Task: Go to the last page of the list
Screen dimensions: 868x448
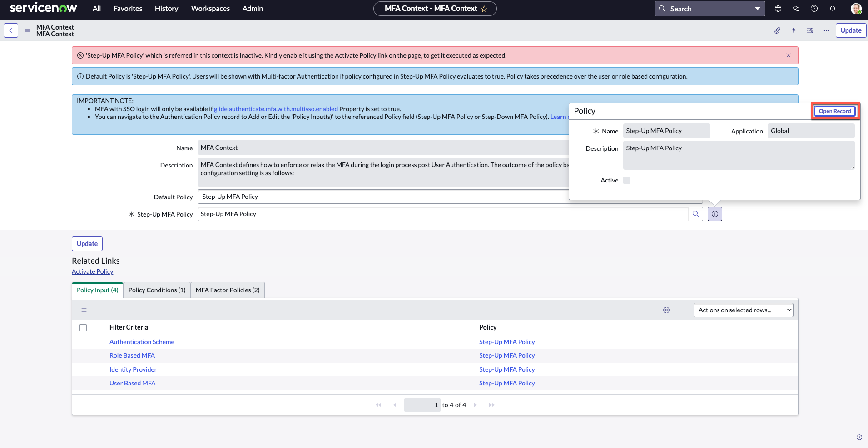Action: (x=491, y=405)
